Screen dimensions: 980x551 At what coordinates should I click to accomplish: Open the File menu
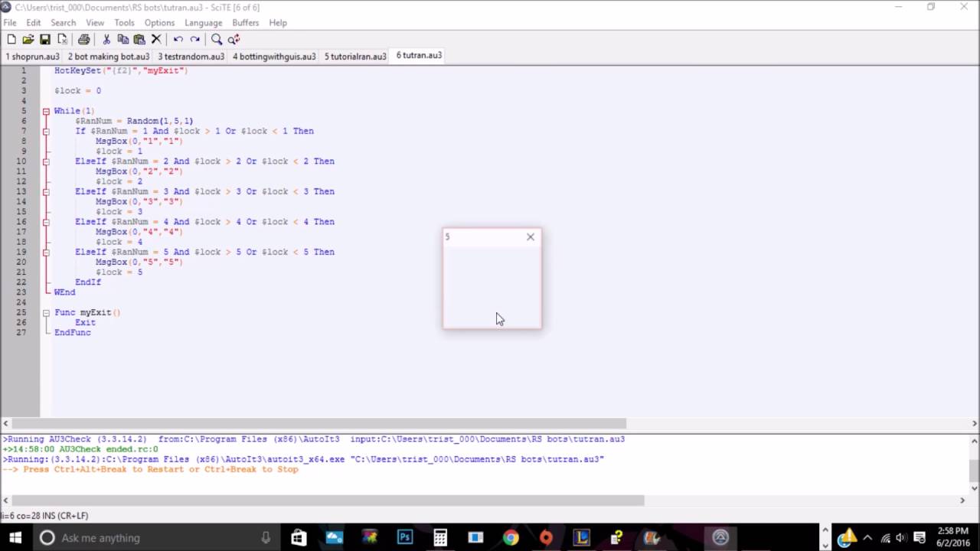pos(10,23)
